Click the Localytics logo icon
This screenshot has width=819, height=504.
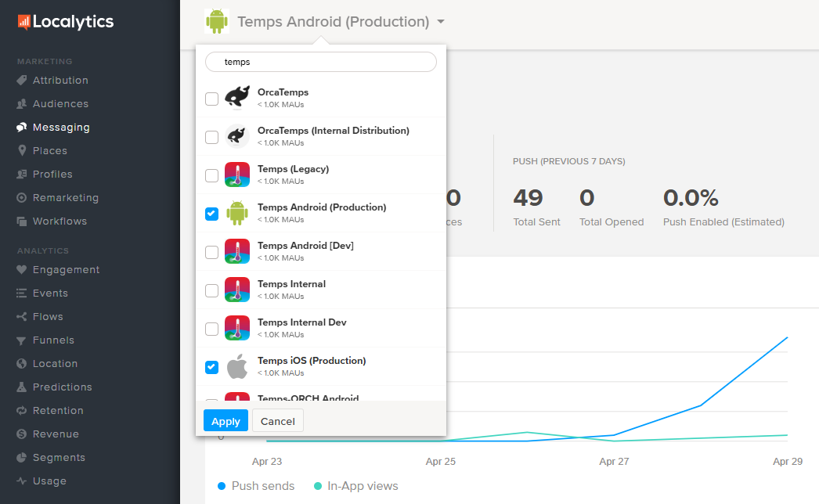click(23, 22)
